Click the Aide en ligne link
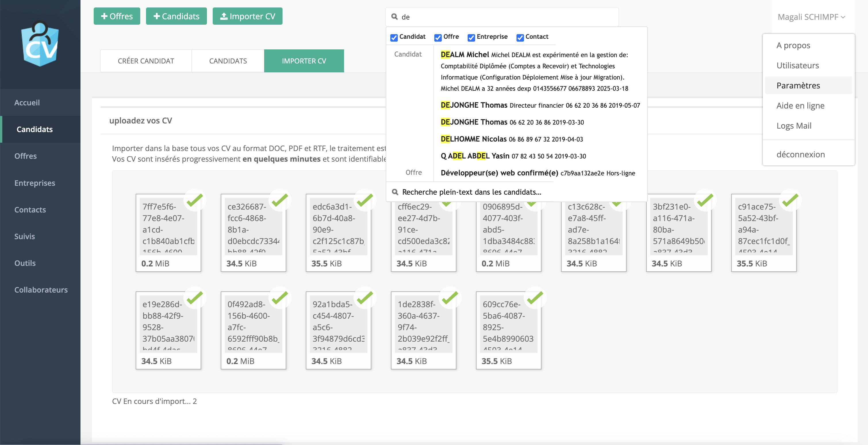Image resolution: width=868 pixels, height=445 pixels. point(800,105)
